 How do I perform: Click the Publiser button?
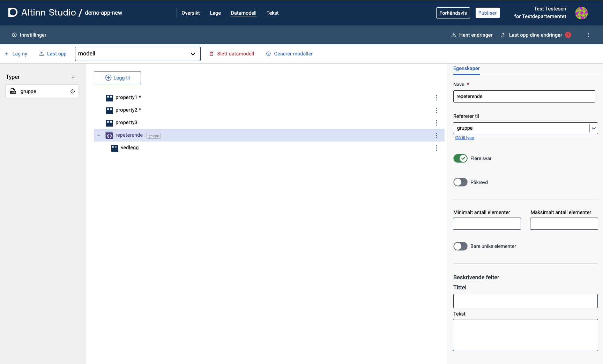pyautogui.click(x=487, y=13)
